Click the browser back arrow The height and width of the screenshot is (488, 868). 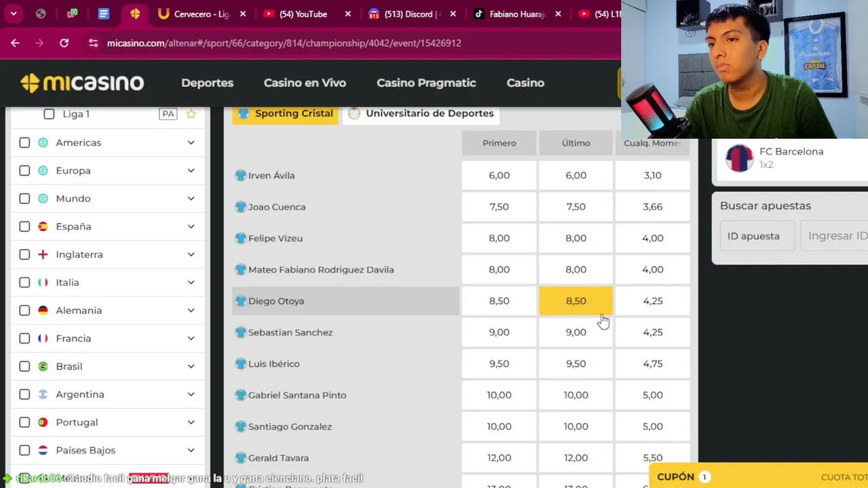click(15, 43)
